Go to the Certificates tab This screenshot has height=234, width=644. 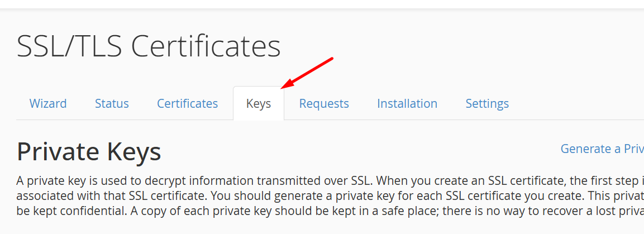[187, 103]
